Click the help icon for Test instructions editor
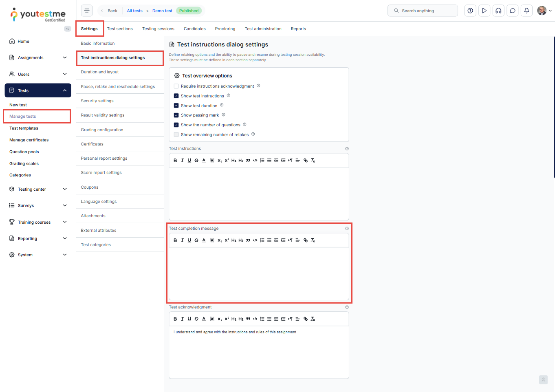The width and height of the screenshot is (555, 392). 347,149
